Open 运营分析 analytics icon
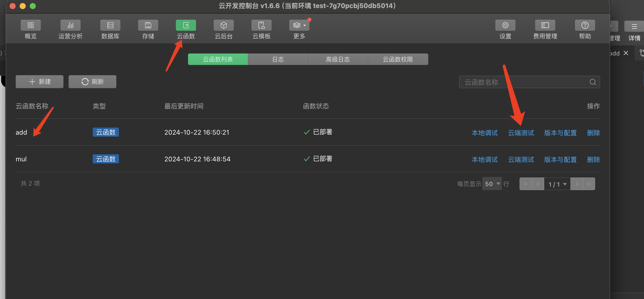 click(70, 25)
